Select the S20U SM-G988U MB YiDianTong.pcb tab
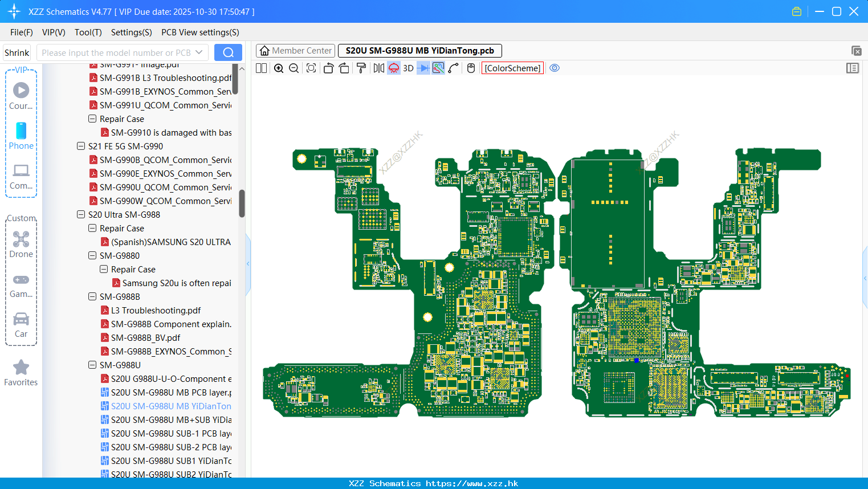This screenshot has height=489, width=868. [420, 51]
